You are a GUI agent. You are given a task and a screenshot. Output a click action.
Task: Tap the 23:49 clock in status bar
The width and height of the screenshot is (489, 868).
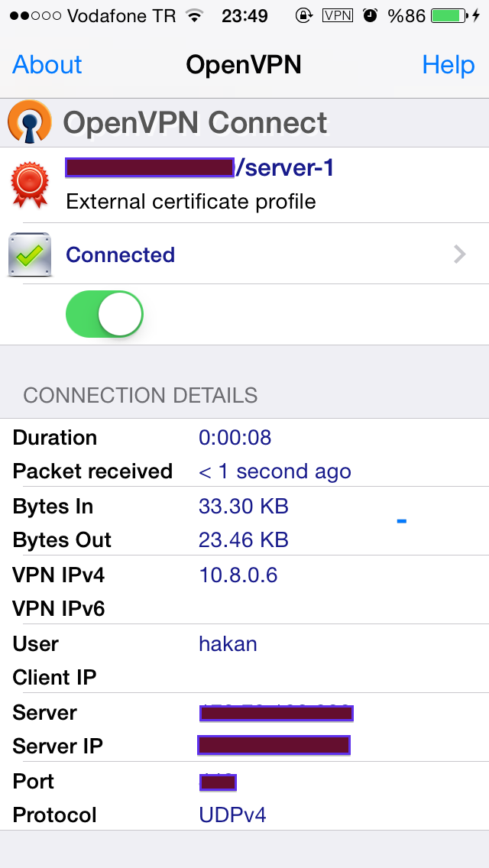coord(244,16)
